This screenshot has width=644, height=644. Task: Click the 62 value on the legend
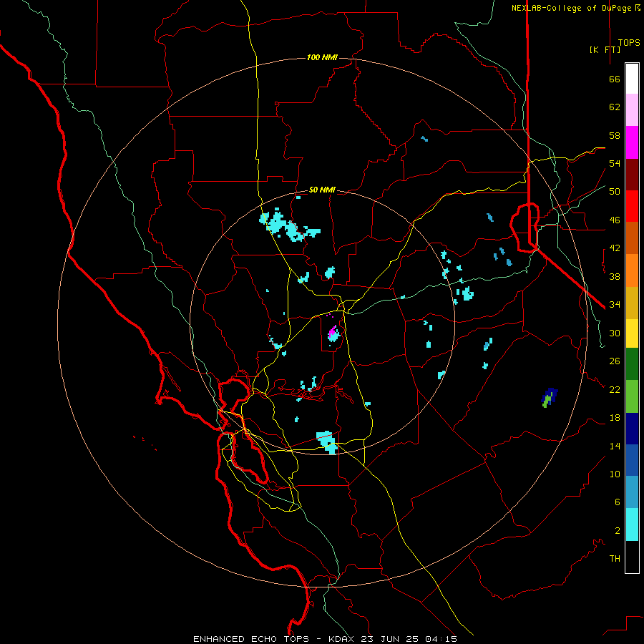point(615,107)
